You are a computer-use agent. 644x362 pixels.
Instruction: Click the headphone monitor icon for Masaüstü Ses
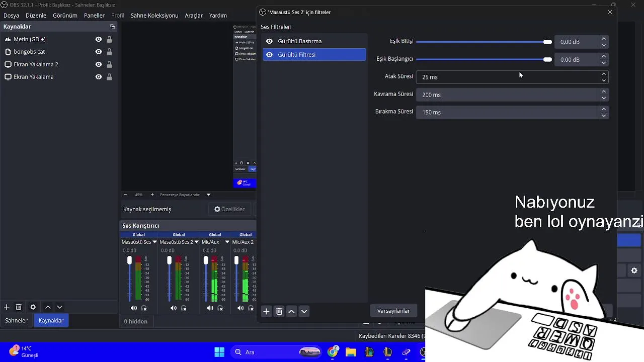[x=144, y=308]
